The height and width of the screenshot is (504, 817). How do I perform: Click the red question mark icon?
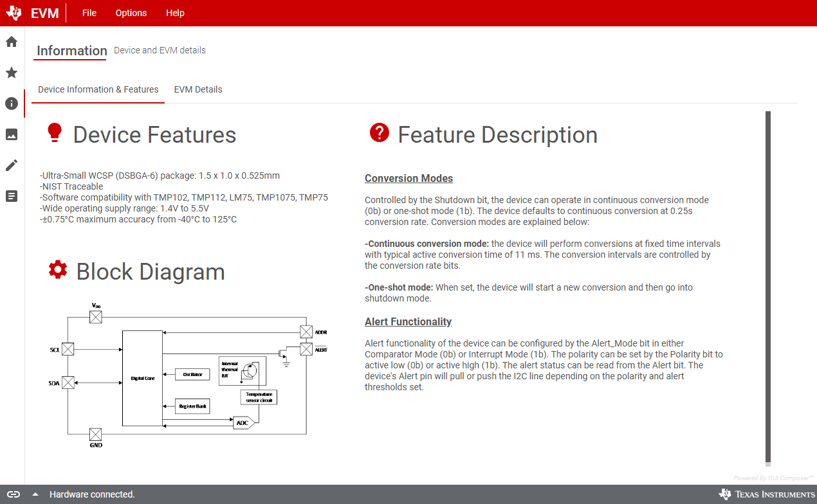(380, 132)
